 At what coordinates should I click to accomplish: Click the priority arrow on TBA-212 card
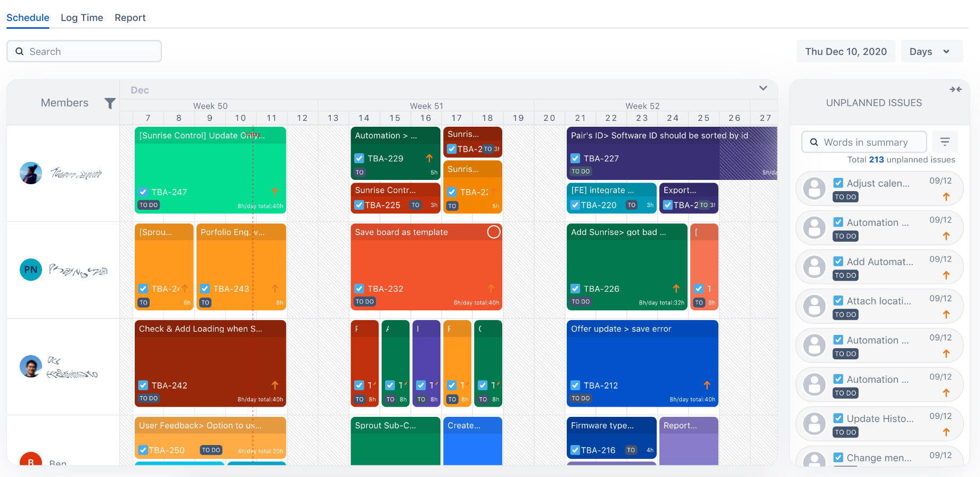click(707, 385)
